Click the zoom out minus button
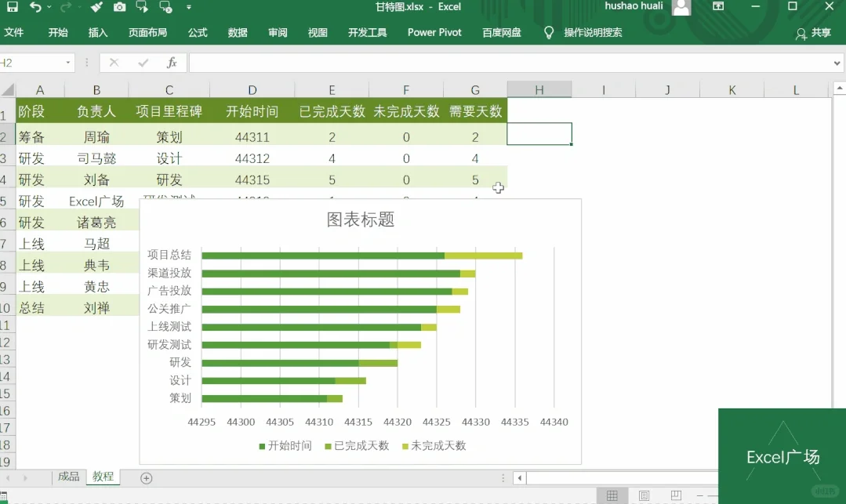Image resolution: width=846 pixels, height=504 pixels. pos(700,495)
